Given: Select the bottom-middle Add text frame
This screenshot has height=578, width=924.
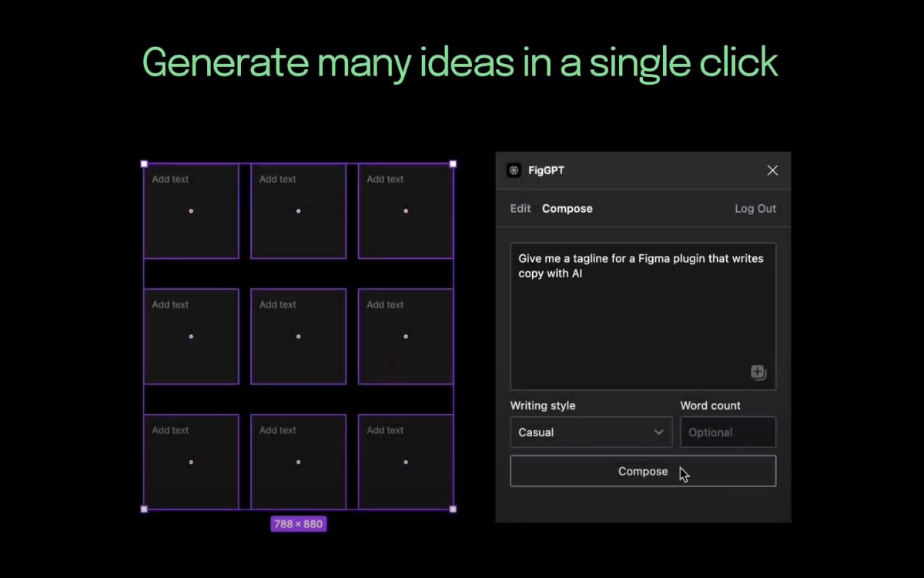Looking at the screenshot, I should coord(298,478).
